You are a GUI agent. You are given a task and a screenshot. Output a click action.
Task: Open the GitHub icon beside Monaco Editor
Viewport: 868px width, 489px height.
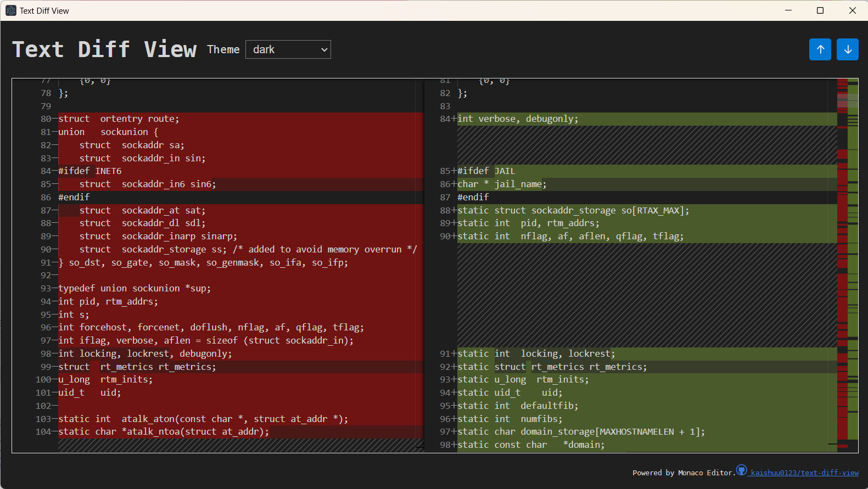click(742, 470)
